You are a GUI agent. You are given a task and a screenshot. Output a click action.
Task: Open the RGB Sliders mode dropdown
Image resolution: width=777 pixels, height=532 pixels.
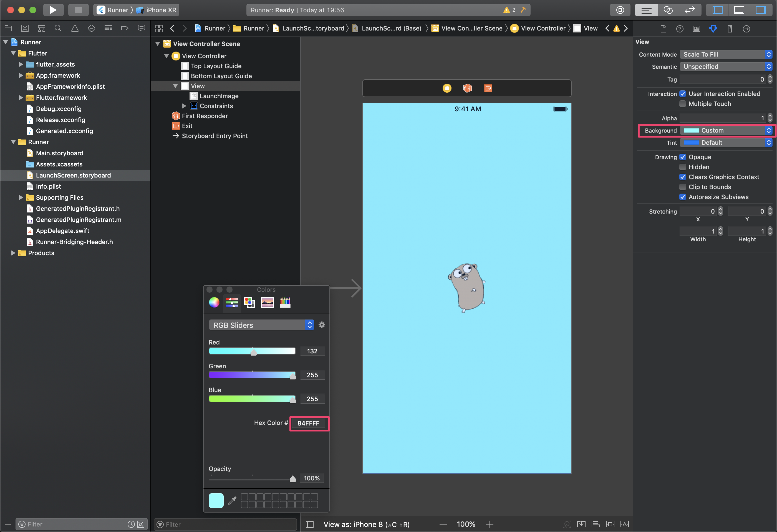(261, 325)
